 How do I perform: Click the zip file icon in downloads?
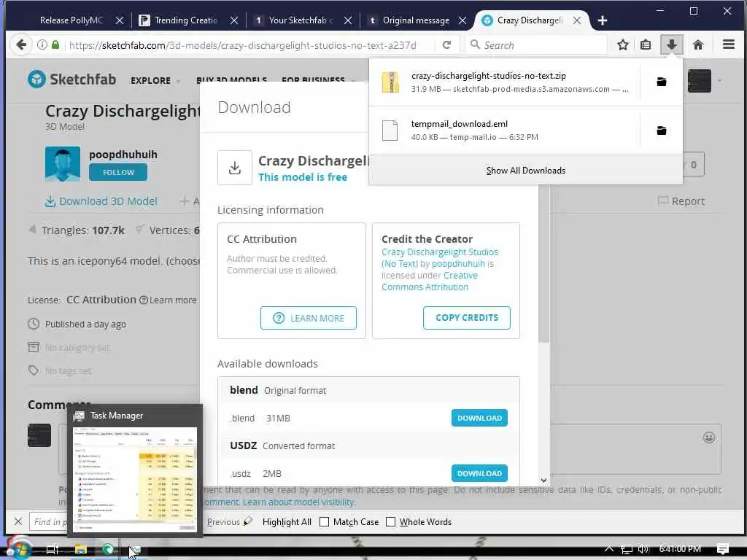(x=390, y=82)
